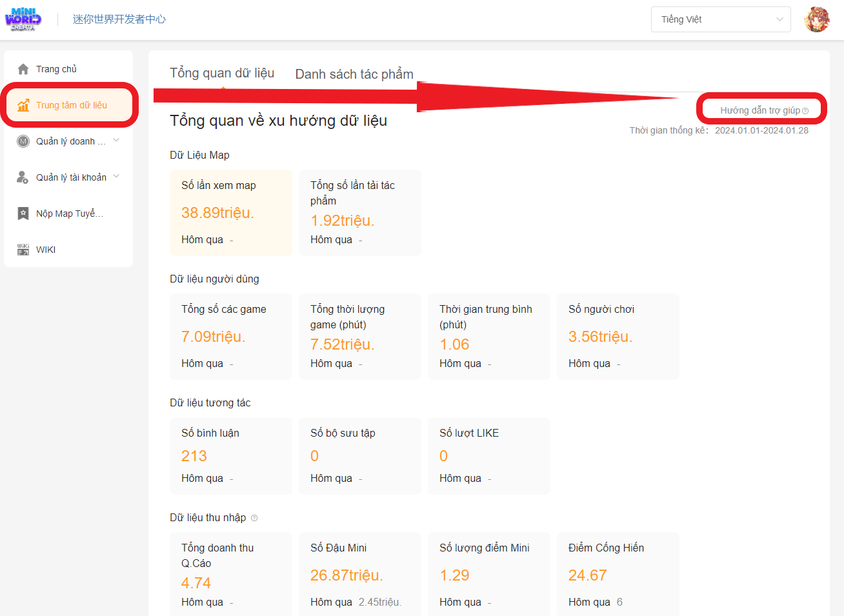The height and width of the screenshot is (616, 844).
Task: Expand the Quản lý doanh submenu chevron
Action: coord(116,140)
